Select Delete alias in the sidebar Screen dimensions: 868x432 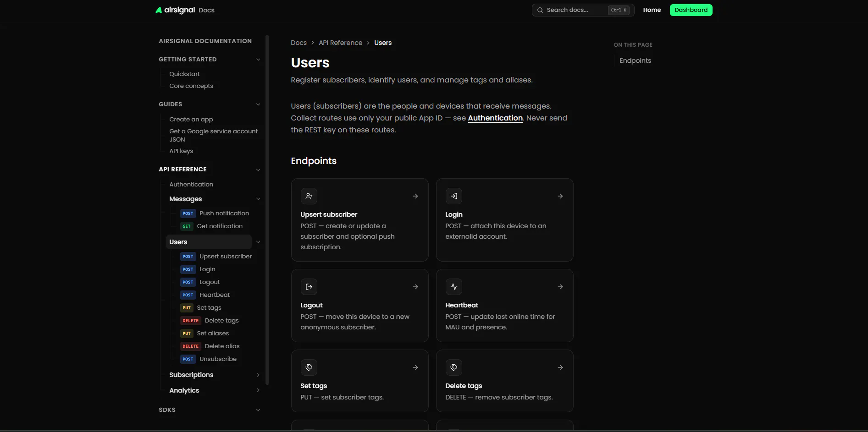click(x=222, y=346)
